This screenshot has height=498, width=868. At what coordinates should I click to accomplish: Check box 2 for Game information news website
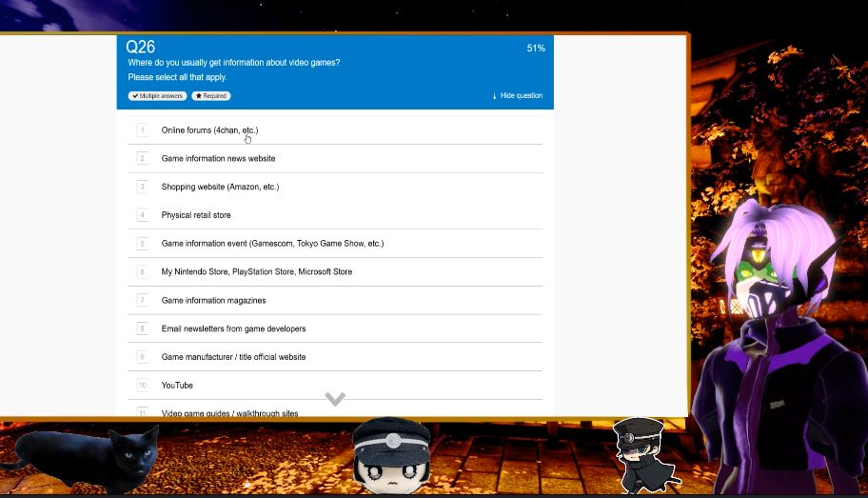point(142,158)
